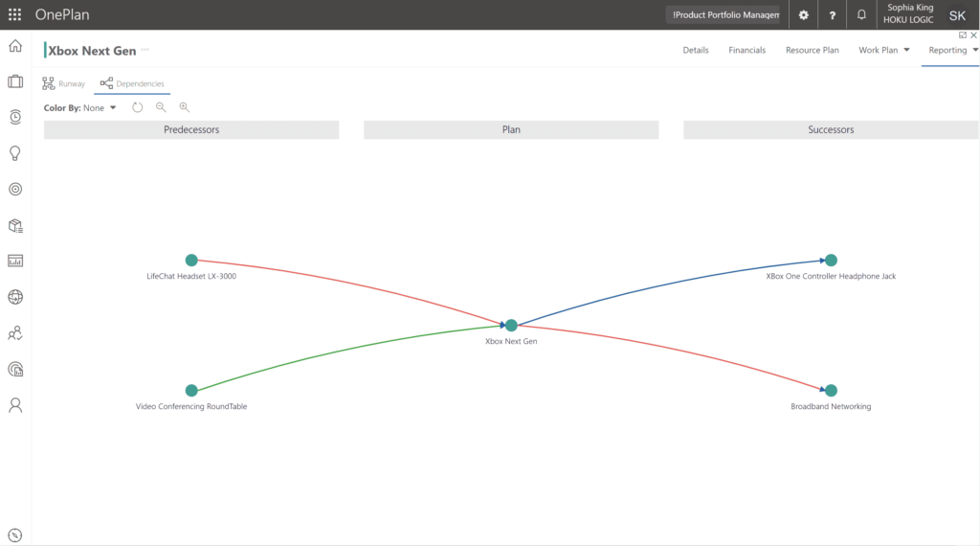Image resolution: width=980 pixels, height=546 pixels.
Task: Select the Broadband Networking node
Action: tap(831, 390)
